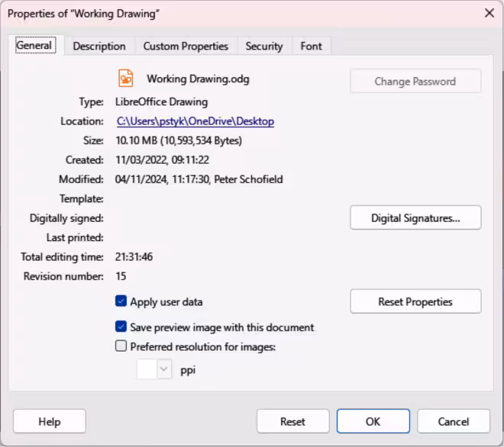Open Digital Signatures dialog
The width and height of the screenshot is (504, 447).
pos(415,217)
